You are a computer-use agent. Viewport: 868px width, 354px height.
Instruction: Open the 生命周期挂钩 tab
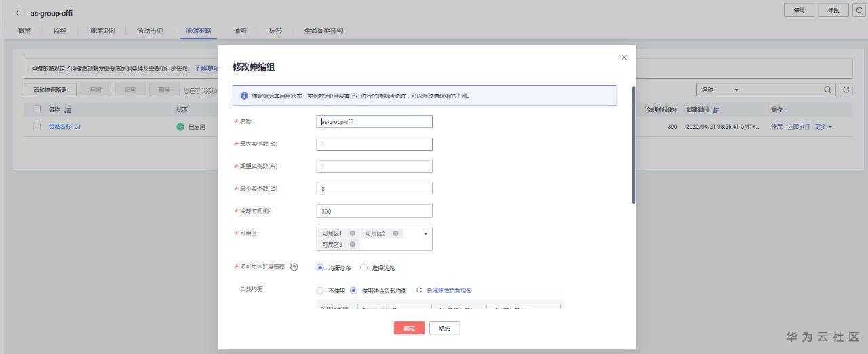[x=323, y=31]
